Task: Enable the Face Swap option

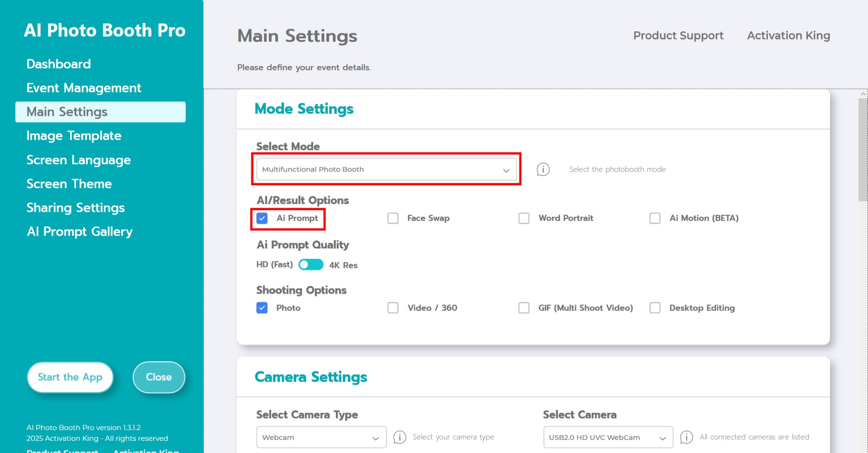Action: 393,218
